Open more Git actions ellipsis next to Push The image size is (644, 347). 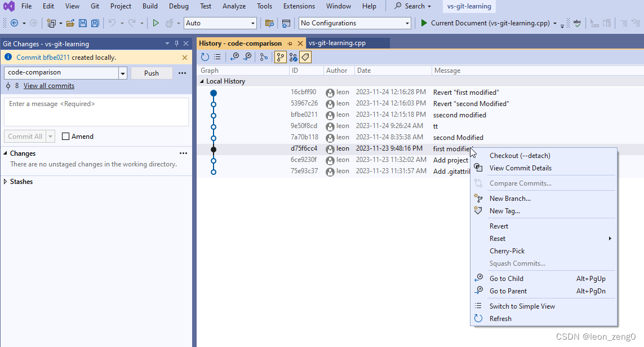183,73
